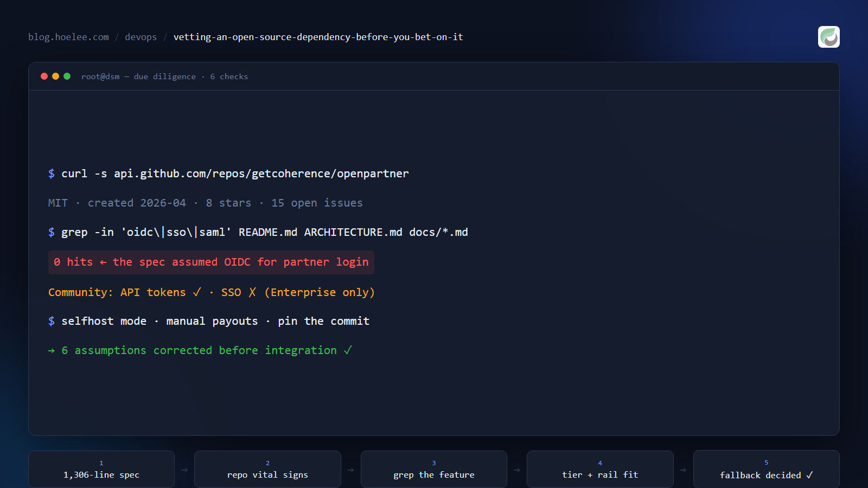
Task: Open the devops breadcrumb category
Action: click(141, 37)
